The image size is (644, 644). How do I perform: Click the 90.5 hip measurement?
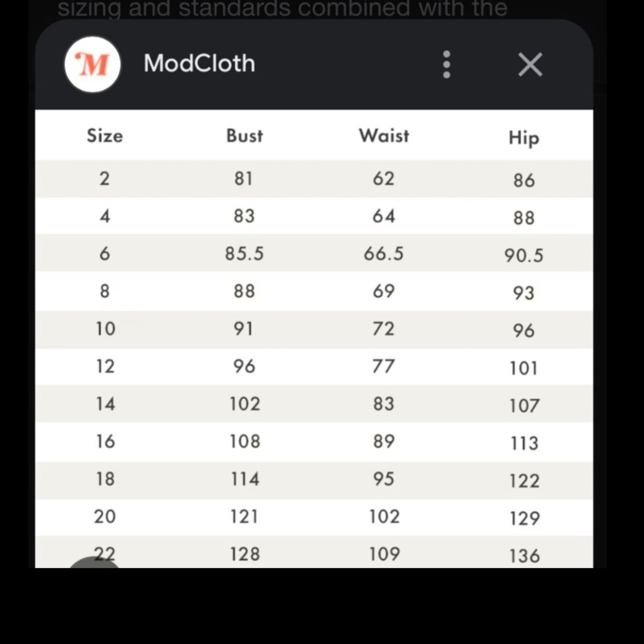[x=524, y=256]
